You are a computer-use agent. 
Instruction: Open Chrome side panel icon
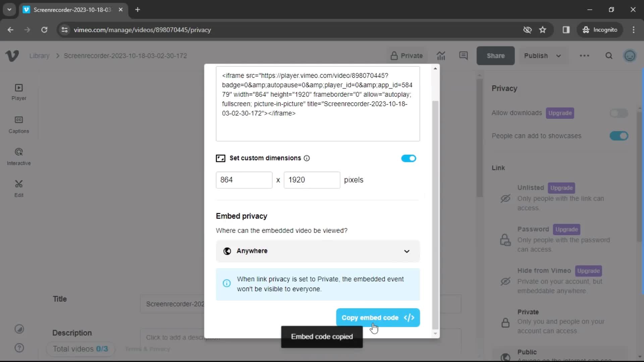pyautogui.click(x=566, y=30)
